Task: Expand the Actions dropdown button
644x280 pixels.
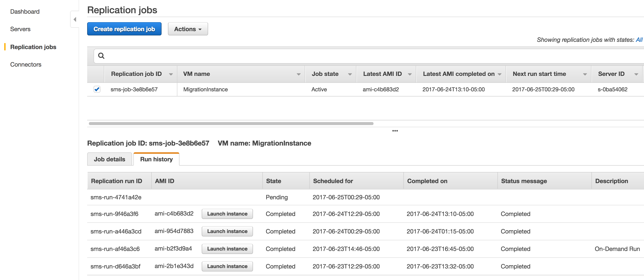Action: pyautogui.click(x=188, y=29)
